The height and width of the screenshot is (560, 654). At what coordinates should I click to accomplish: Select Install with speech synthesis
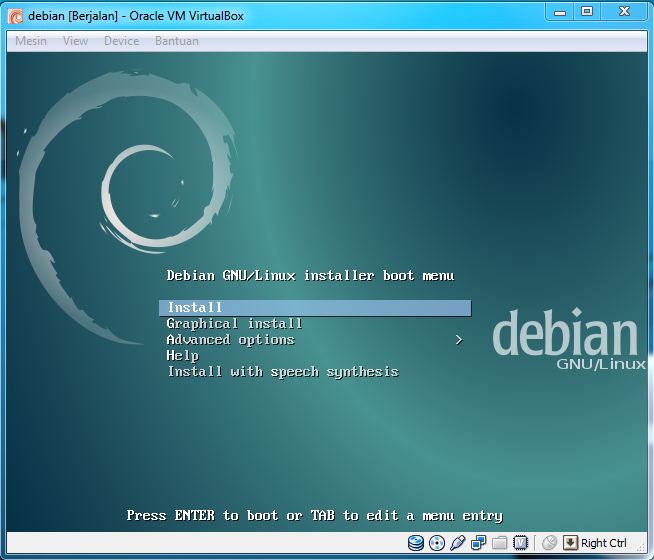pyautogui.click(x=283, y=372)
